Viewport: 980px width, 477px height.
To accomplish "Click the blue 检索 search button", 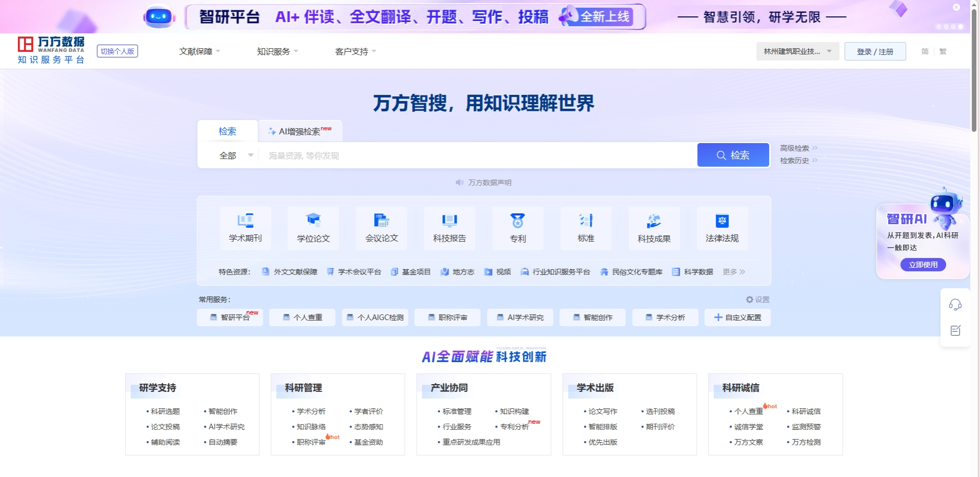I will tap(733, 155).
